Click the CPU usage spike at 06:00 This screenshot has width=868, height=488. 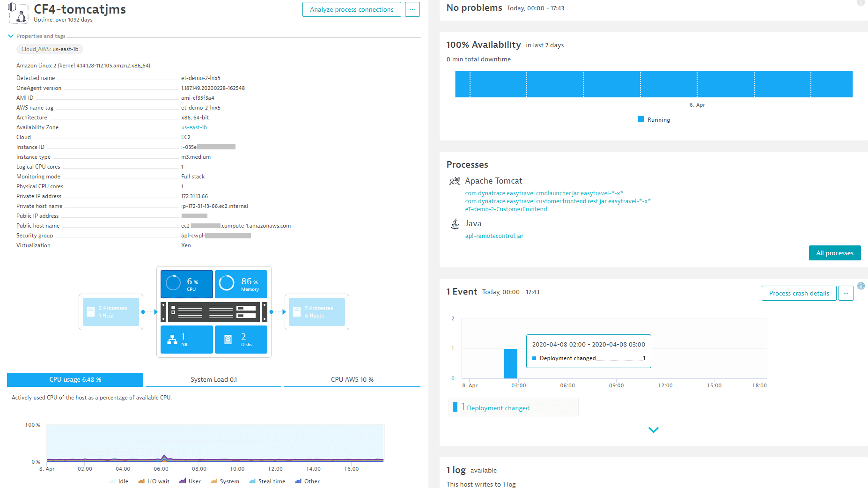coord(164,458)
